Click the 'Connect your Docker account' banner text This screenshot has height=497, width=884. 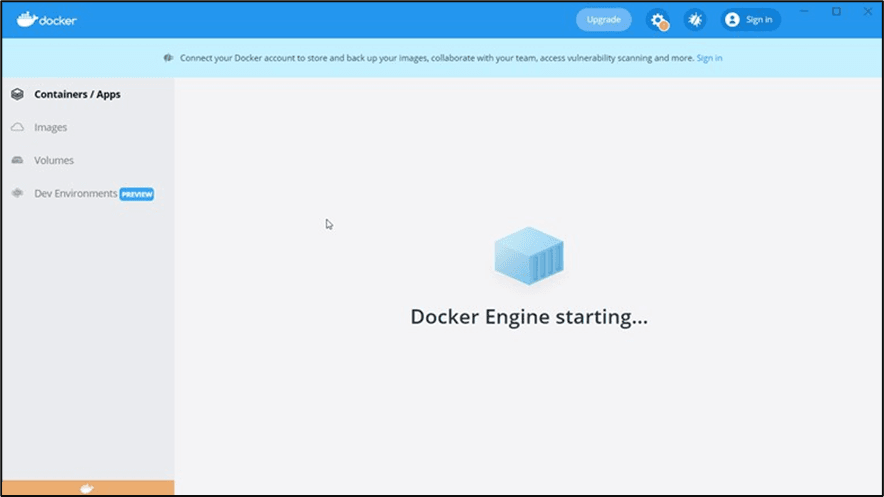click(x=437, y=58)
